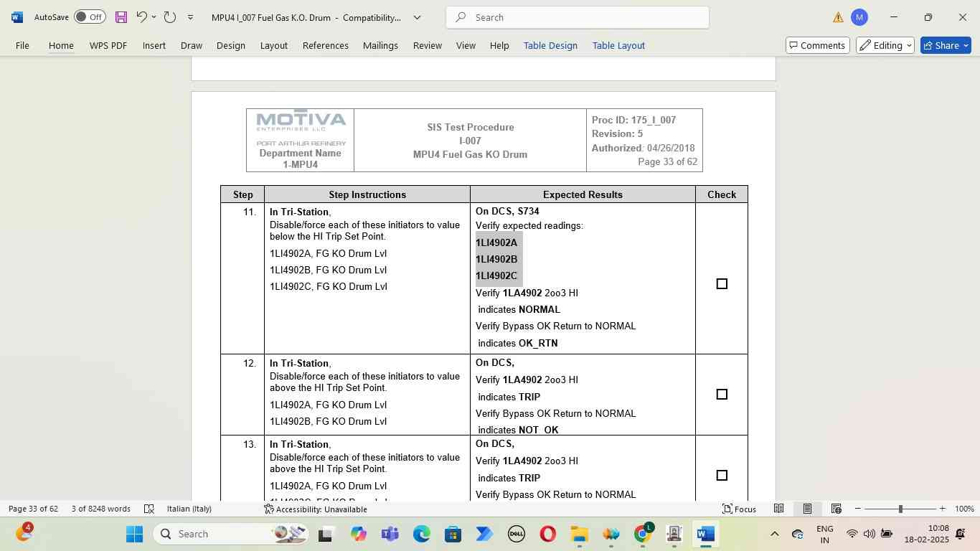Click the zoom in plus button

942,509
